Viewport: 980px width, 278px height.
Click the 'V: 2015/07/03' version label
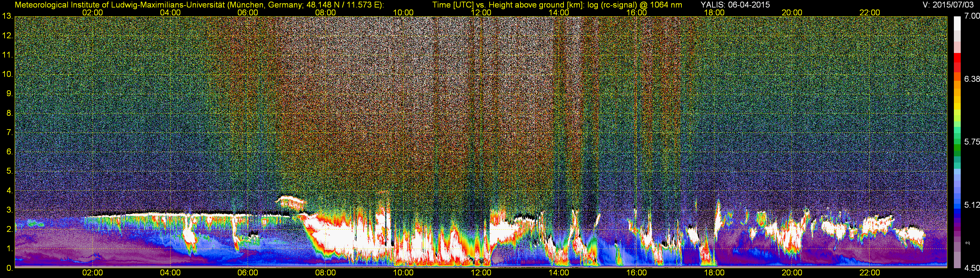pos(947,5)
